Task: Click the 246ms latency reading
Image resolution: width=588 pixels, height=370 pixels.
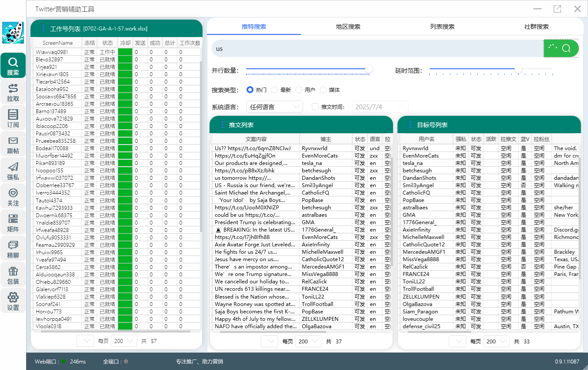Action: [78, 362]
